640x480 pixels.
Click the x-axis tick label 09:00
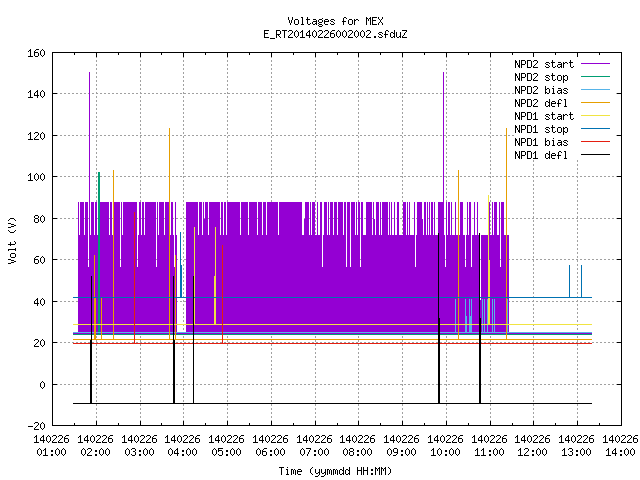(402, 452)
